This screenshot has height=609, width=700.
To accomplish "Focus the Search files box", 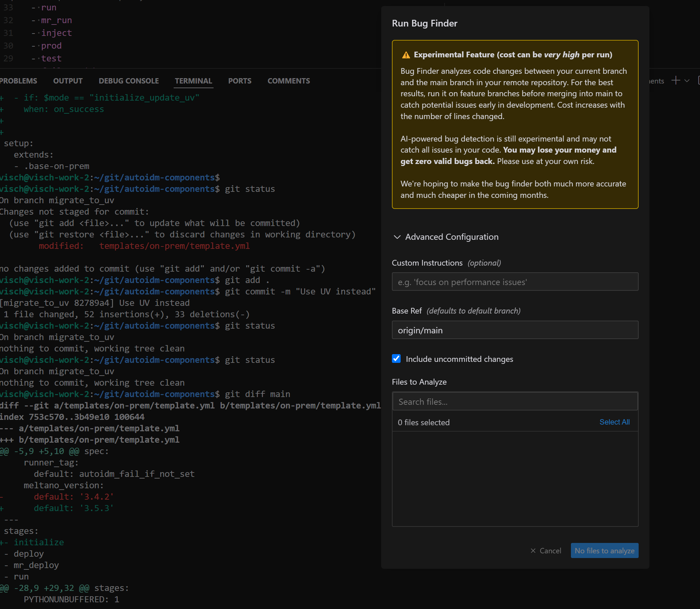I will coord(515,402).
